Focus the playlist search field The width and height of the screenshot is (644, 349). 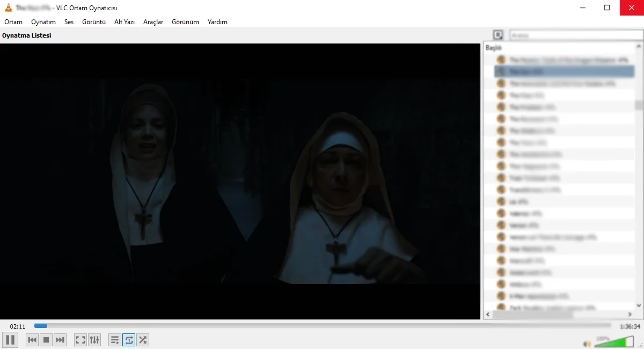coord(575,35)
